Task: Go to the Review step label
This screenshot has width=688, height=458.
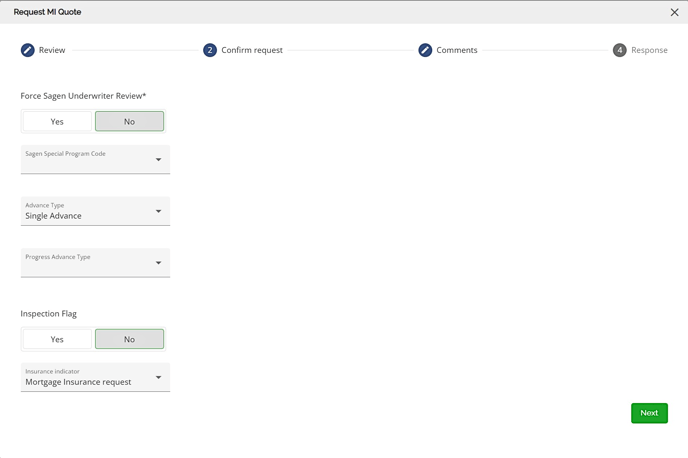Action: click(52, 50)
